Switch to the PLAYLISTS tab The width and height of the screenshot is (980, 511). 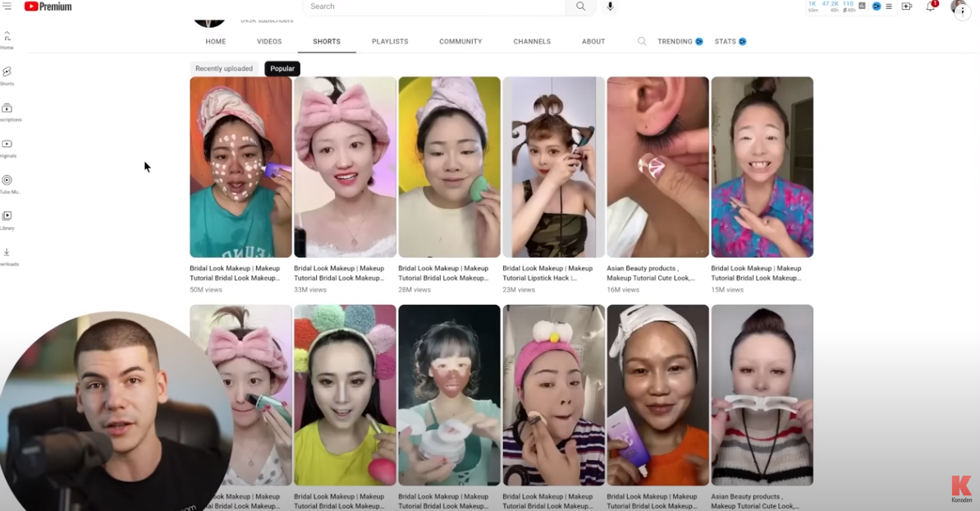[390, 41]
